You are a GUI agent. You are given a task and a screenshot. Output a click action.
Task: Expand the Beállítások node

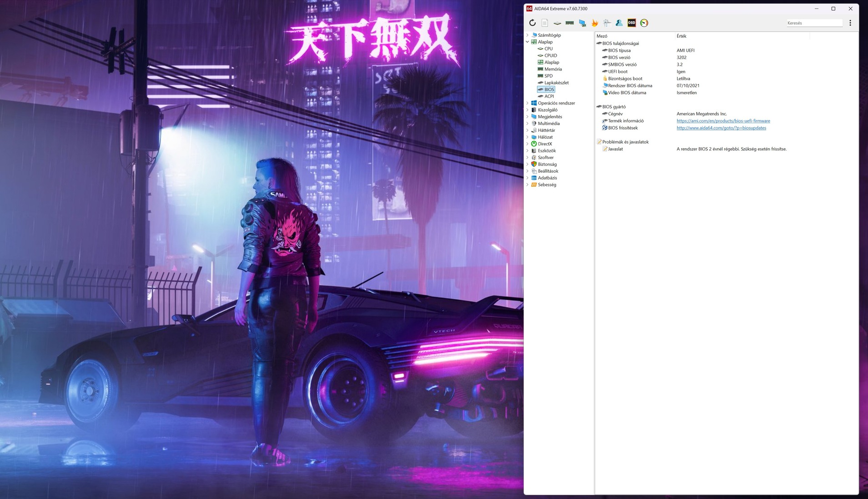527,171
